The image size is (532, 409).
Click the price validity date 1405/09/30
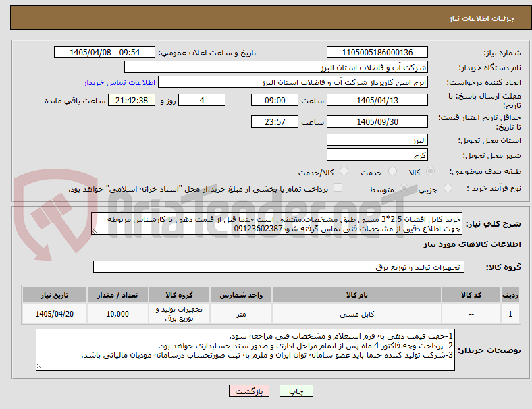377,121
